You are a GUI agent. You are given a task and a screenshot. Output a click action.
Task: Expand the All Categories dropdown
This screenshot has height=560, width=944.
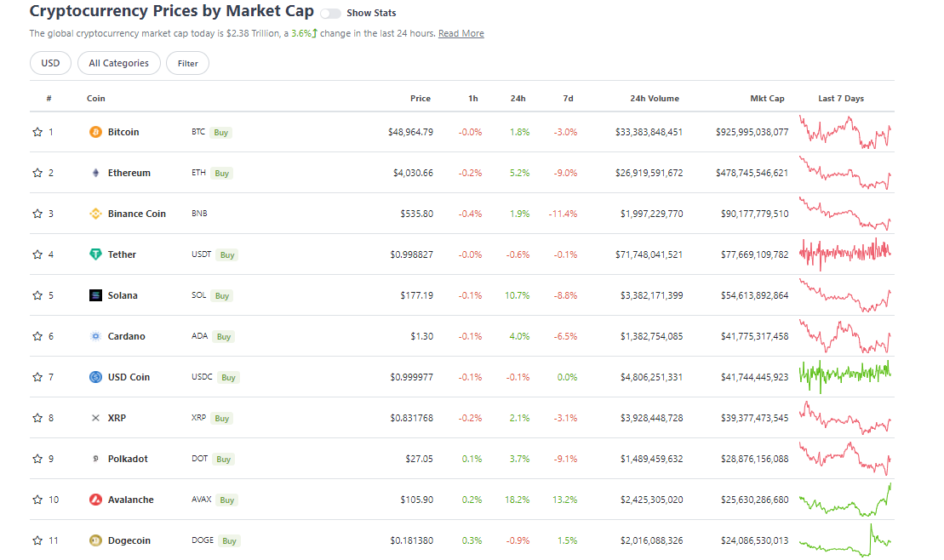118,63
